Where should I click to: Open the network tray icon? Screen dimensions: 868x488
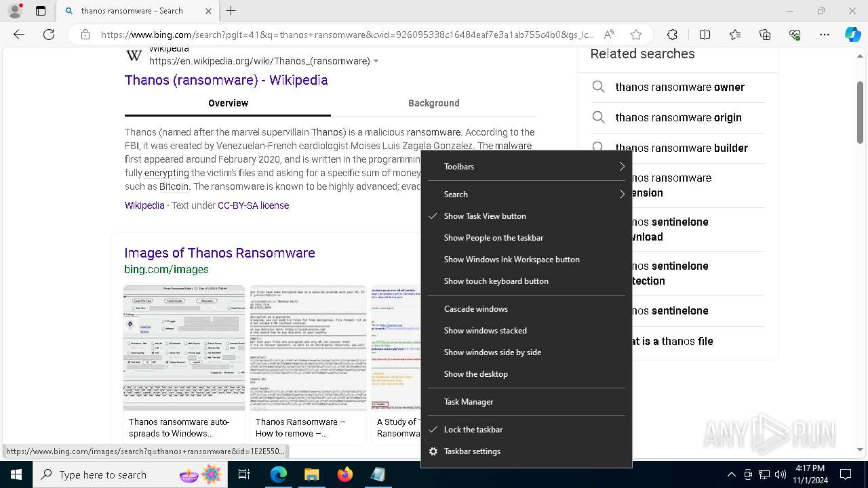(x=764, y=474)
